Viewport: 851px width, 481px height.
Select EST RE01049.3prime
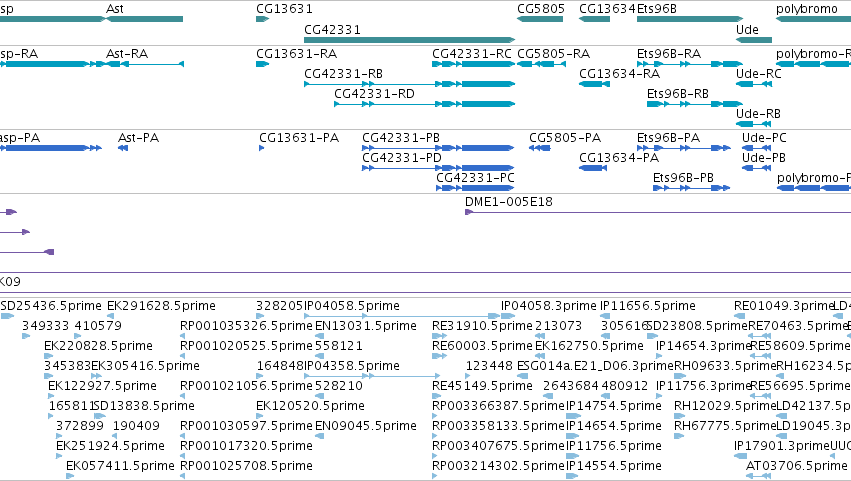coord(784,306)
